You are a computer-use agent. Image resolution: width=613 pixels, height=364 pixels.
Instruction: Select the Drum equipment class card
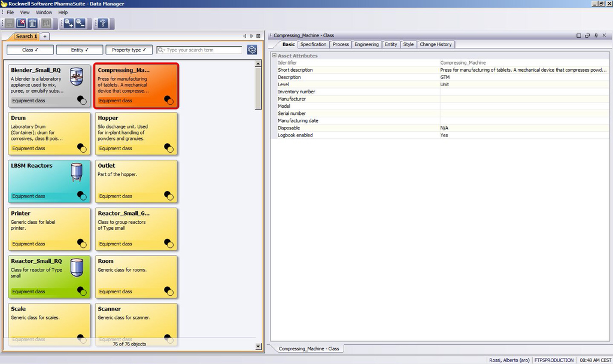(x=49, y=134)
